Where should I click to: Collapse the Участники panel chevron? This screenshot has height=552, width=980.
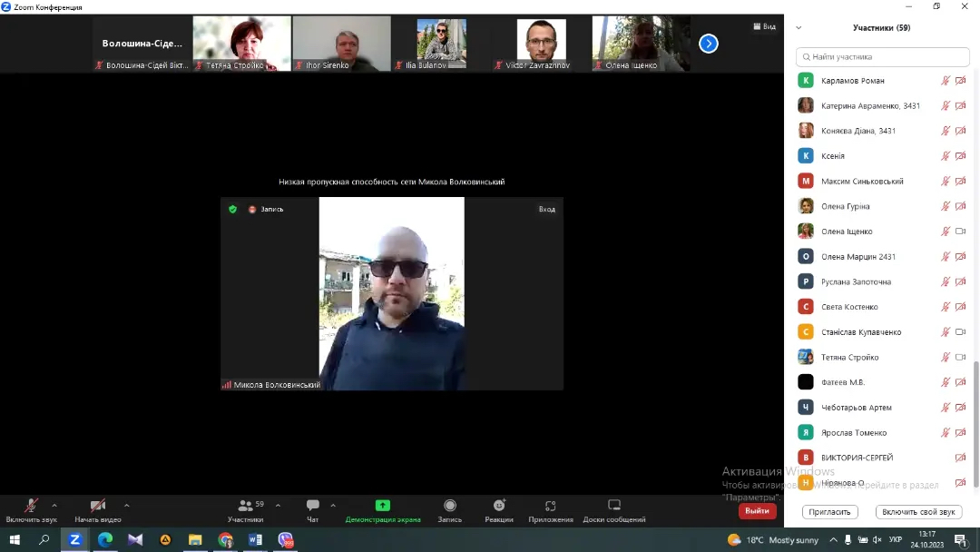coord(799,28)
